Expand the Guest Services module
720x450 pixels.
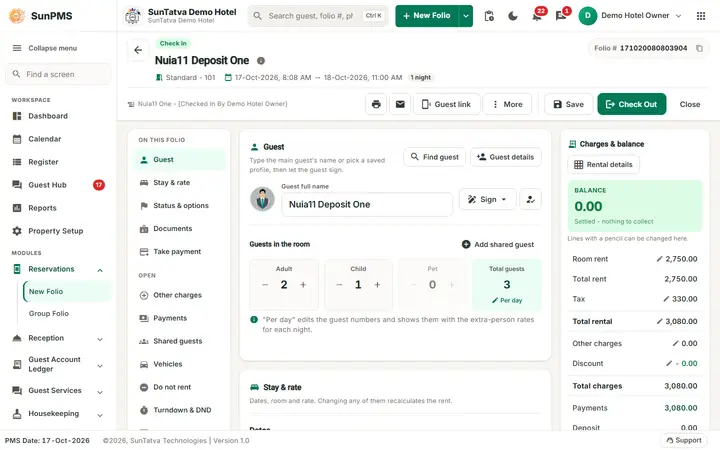coord(100,392)
